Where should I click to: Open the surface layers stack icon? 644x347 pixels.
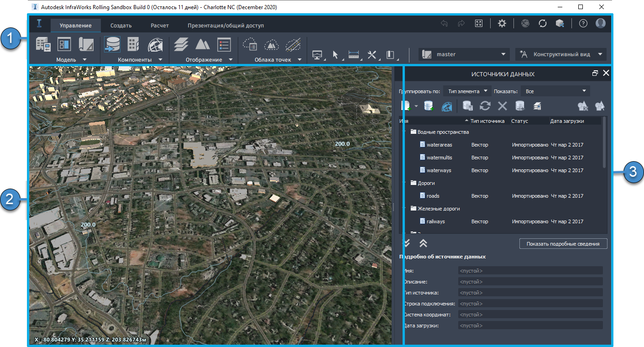181,44
